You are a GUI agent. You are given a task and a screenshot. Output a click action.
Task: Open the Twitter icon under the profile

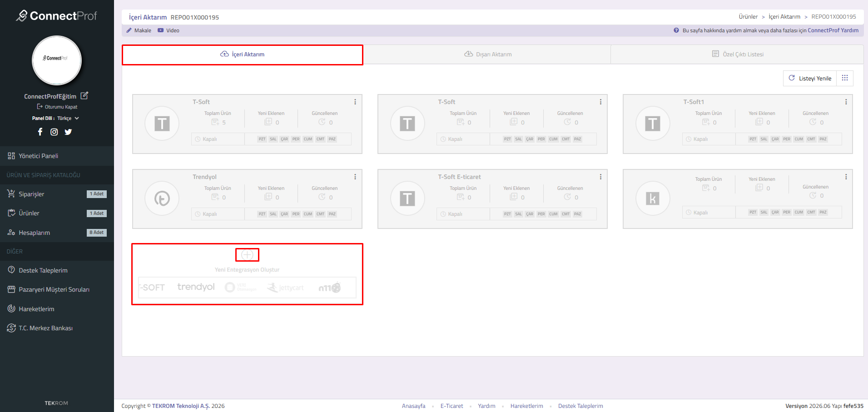tap(68, 132)
